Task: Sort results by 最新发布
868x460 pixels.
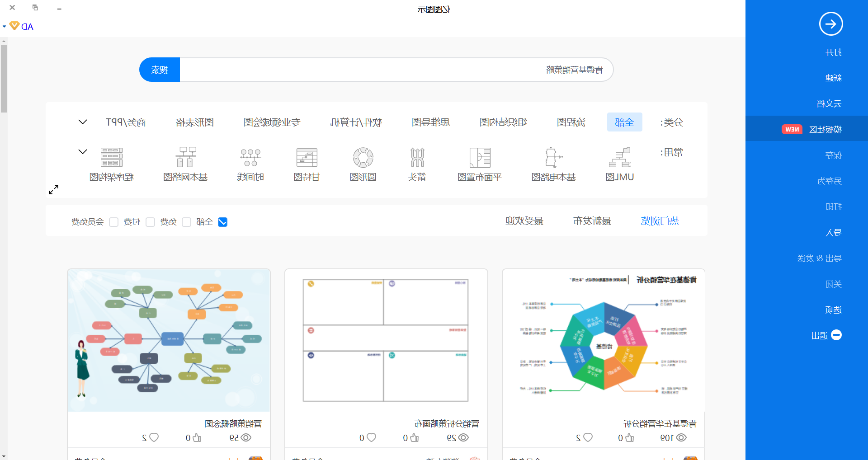Action: point(592,221)
